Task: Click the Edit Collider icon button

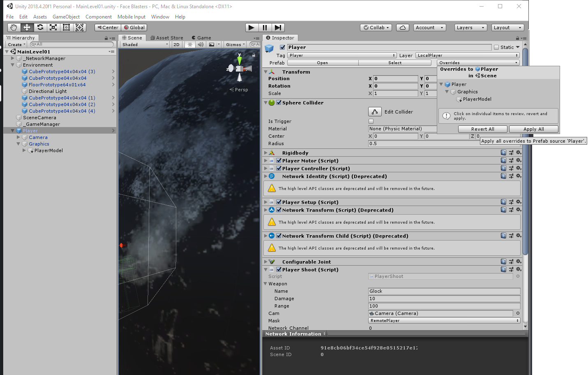Action: pos(375,112)
